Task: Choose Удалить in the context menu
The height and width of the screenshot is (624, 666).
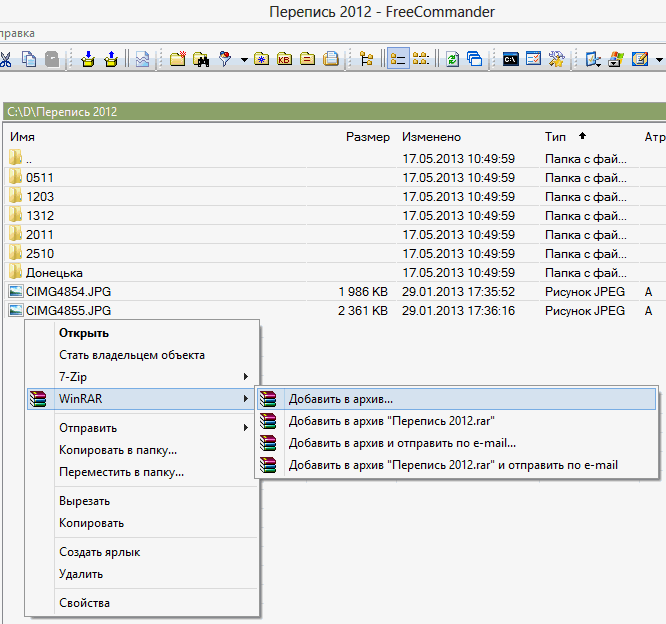Action: tap(142, 574)
